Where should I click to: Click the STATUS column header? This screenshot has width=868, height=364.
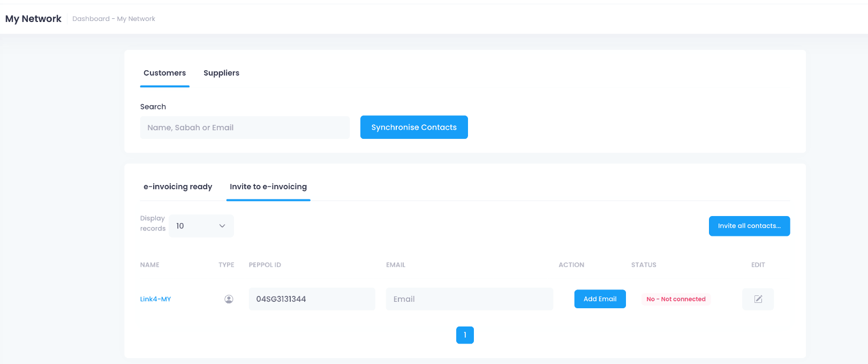pyautogui.click(x=644, y=265)
